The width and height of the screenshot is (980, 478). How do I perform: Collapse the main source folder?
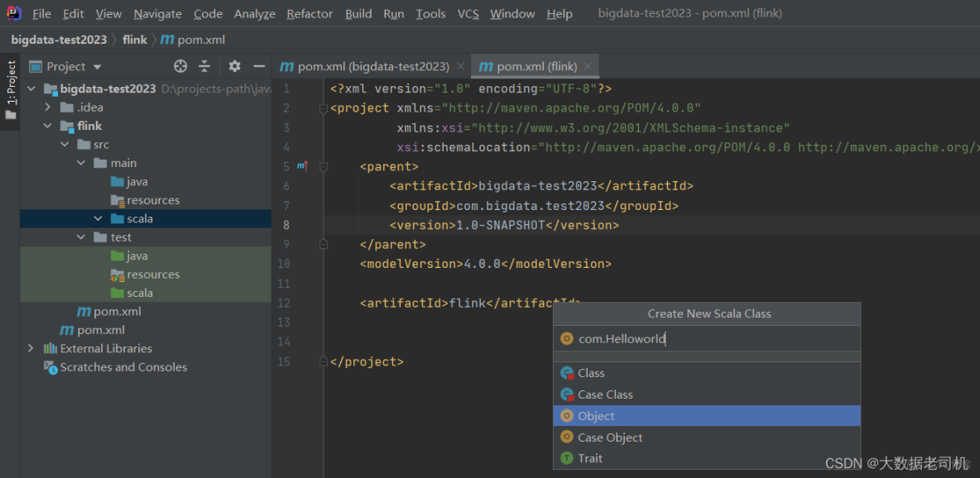pyautogui.click(x=80, y=162)
